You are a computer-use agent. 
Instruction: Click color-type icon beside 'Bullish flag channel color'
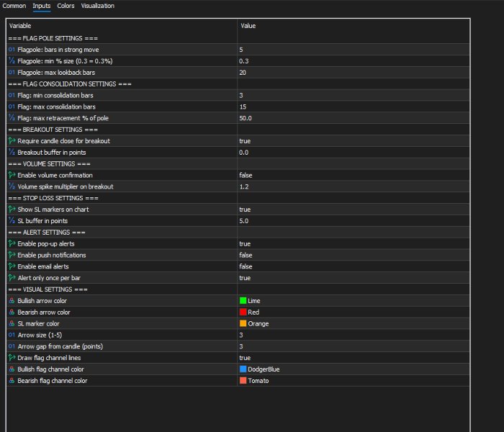pyautogui.click(x=12, y=369)
